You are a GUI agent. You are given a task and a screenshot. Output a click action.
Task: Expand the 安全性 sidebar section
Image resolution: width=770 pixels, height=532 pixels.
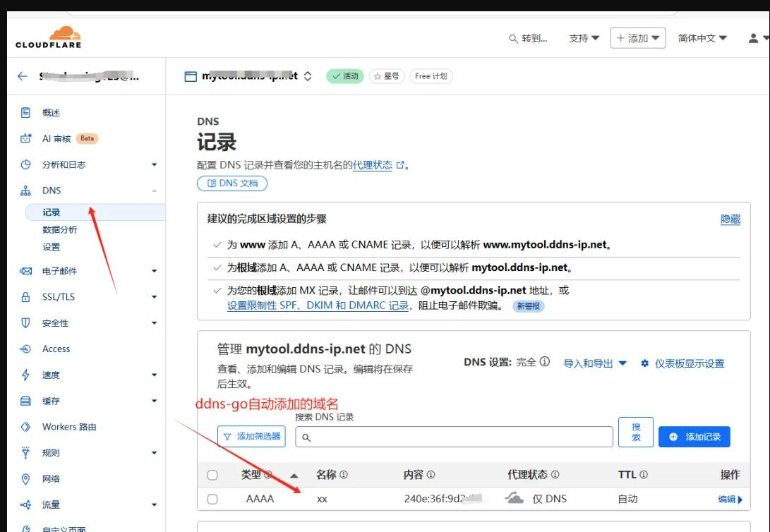click(154, 323)
